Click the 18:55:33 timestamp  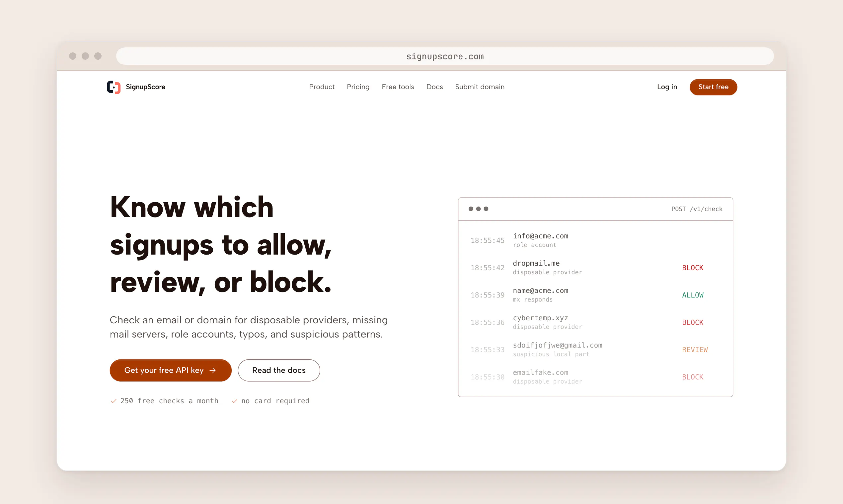point(487,349)
